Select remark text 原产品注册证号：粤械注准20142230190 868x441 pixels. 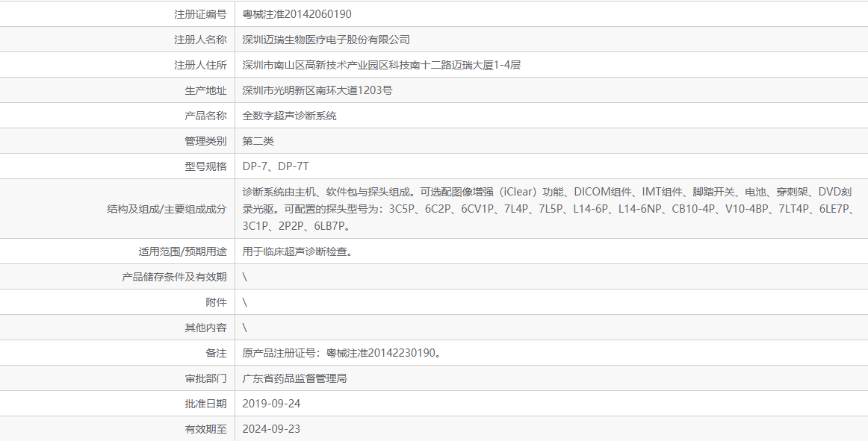tap(342, 354)
